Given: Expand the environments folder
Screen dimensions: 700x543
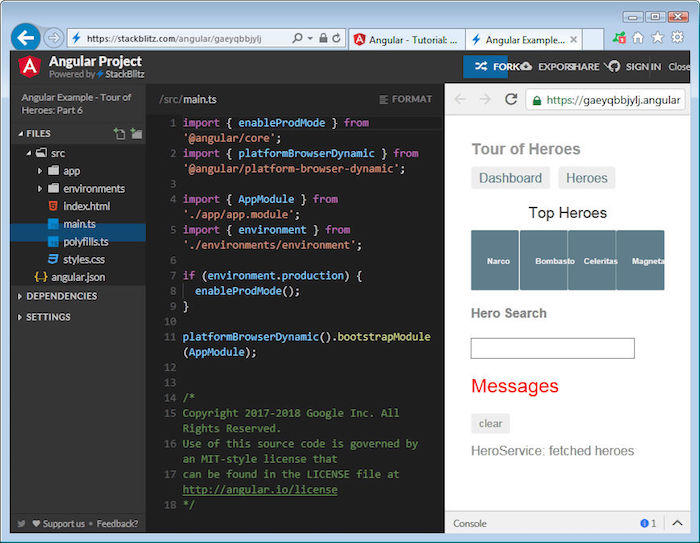Looking at the screenshot, I should pyautogui.click(x=39, y=188).
